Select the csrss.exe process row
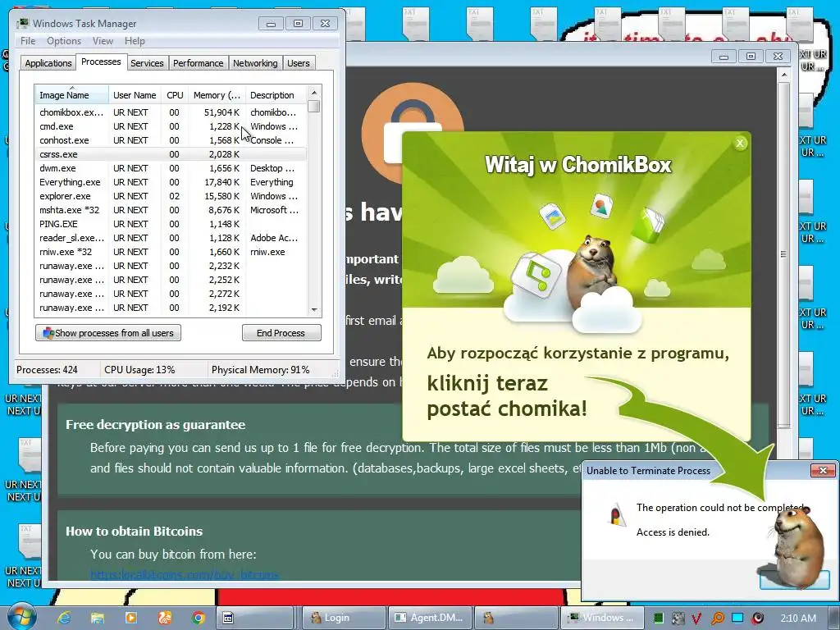 171,154
